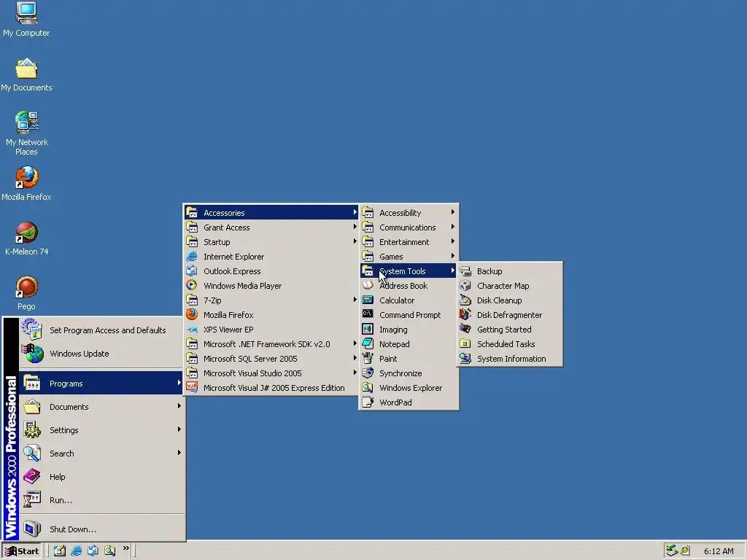
Task: Show more quick launch items chevron
Action: 125,548
